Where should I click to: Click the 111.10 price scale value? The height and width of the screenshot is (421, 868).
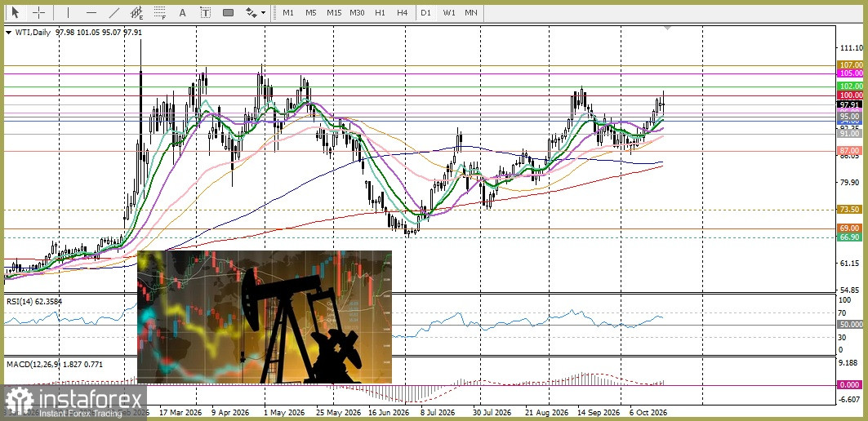tap(852, 48)
